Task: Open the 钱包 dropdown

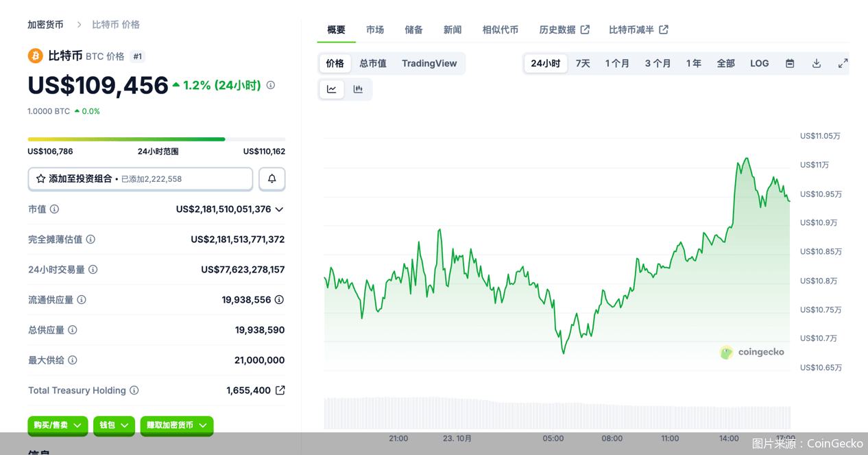Action: [x=114, y=425]
